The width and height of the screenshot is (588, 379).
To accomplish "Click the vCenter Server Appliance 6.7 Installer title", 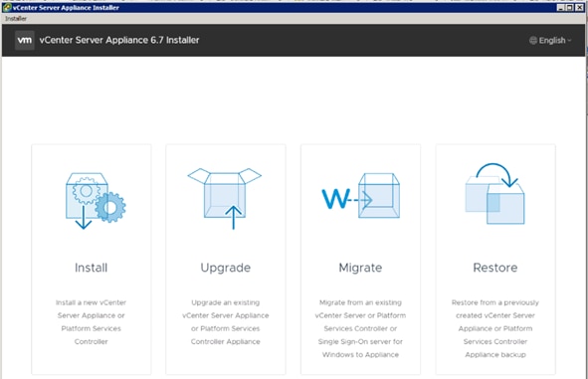I will [x=119, y=40].
